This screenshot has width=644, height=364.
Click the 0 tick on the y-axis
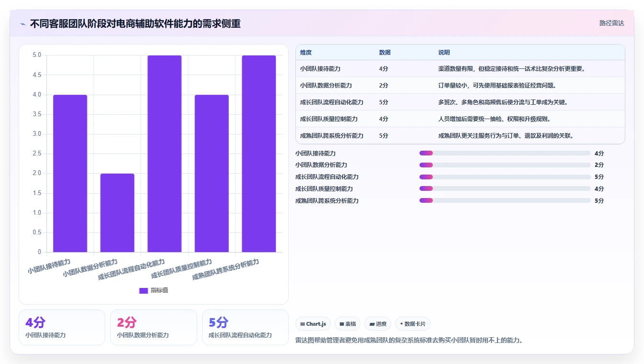[x=40, y=252]
